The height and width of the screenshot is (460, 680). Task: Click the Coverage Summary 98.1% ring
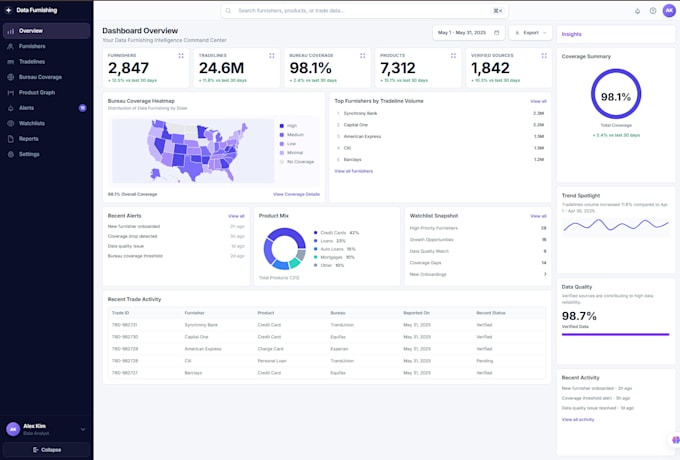click(616, 94)
